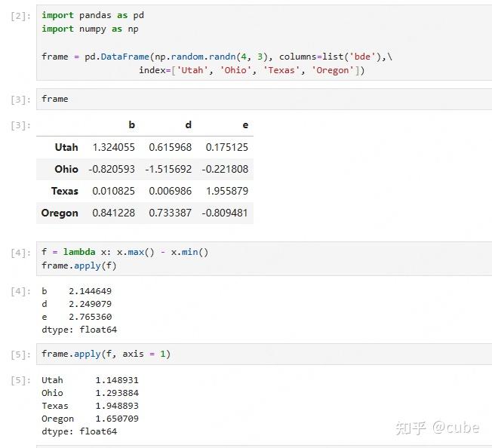Click the cell value 1.955879
492x448 pixels.
(226, 191)
